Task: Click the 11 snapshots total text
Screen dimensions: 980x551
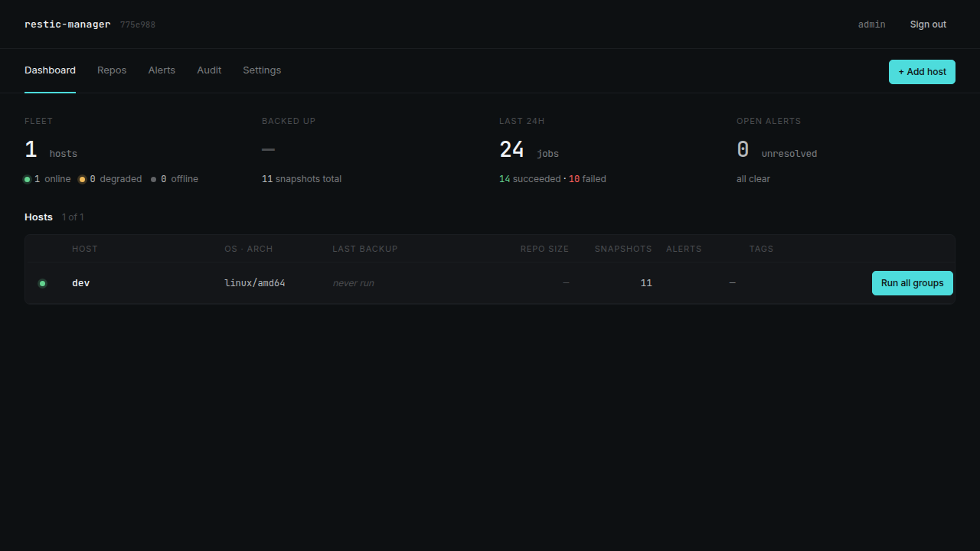Action: pyautogui.click(x=302, y=179)
